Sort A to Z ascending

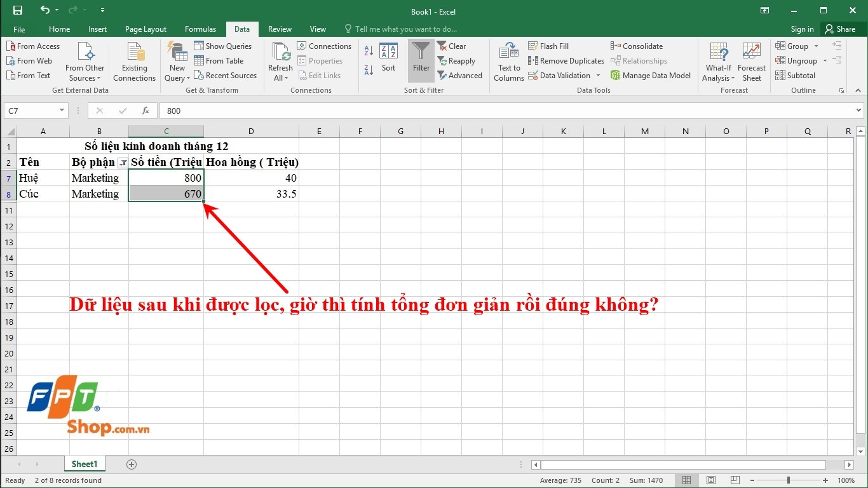click(369, 51)
